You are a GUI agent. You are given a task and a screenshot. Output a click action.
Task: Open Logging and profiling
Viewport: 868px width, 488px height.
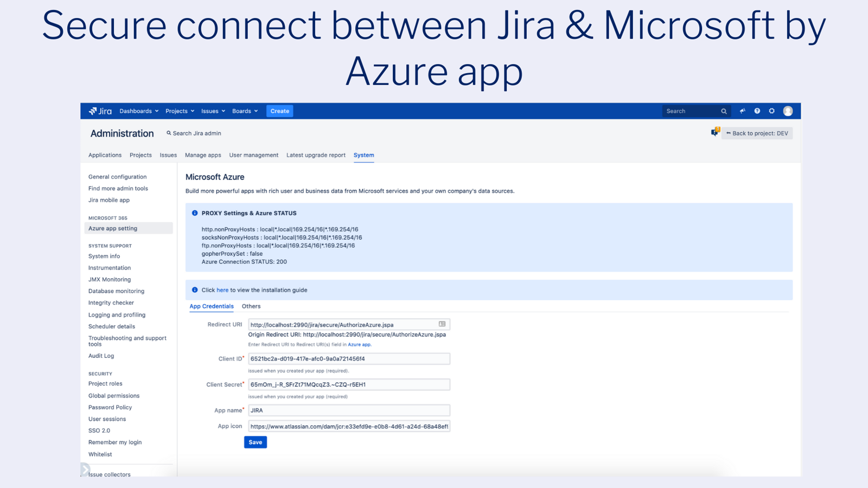117,315
